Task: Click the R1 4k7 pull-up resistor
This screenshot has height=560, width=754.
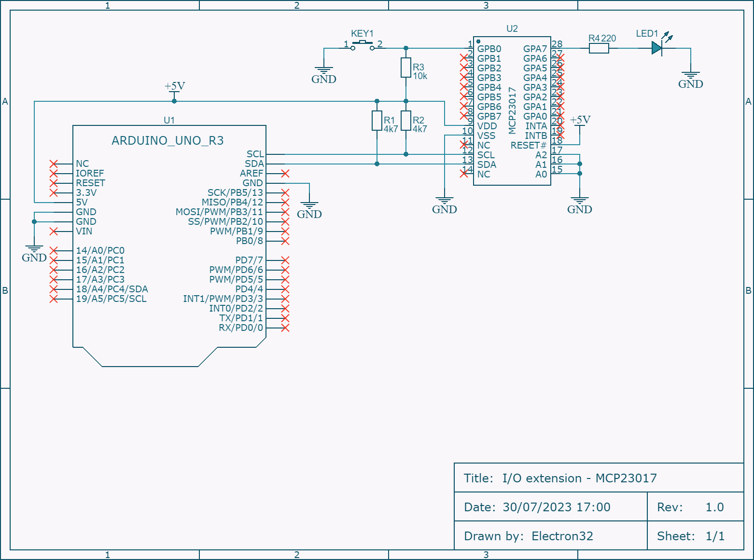Action: pyautogui.click(x=377, y=121)
